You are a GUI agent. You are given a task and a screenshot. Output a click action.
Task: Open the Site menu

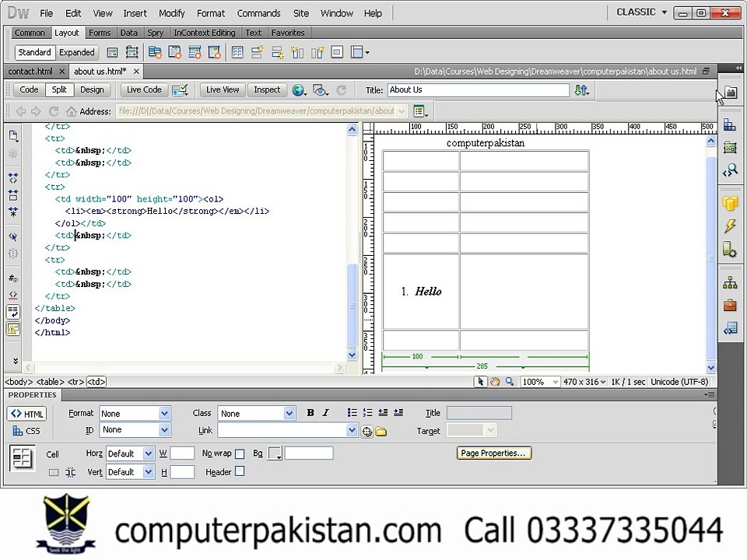point(300,13)
